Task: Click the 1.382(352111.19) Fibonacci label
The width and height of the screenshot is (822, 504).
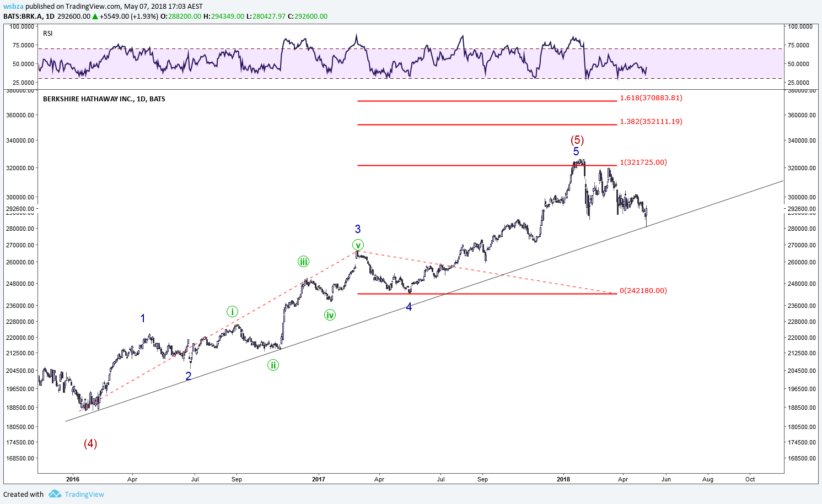Action: [x=651, y=121]
